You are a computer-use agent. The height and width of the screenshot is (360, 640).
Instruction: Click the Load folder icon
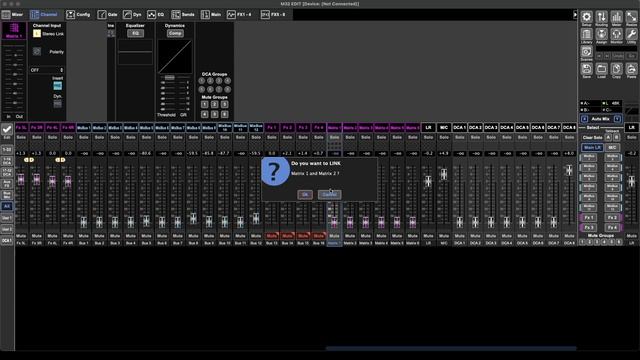(x=601, y=69)
